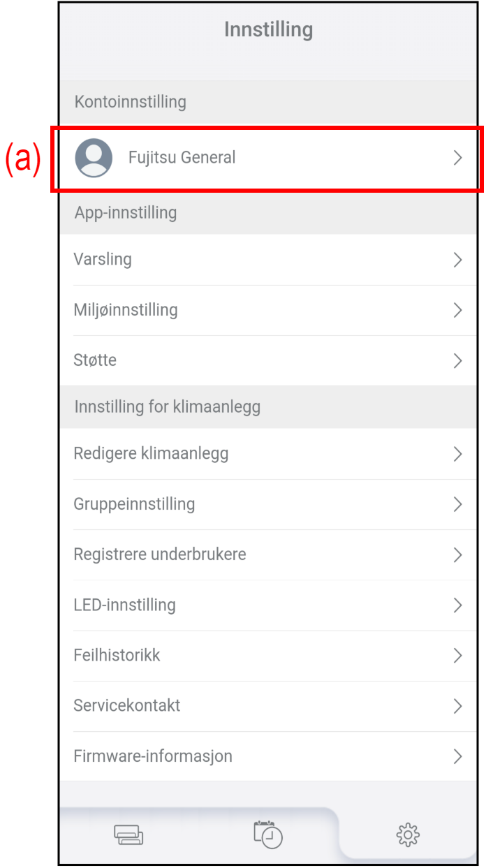
Task: Tap the Fujitsu General profile avatar icon
Action: 94,158
